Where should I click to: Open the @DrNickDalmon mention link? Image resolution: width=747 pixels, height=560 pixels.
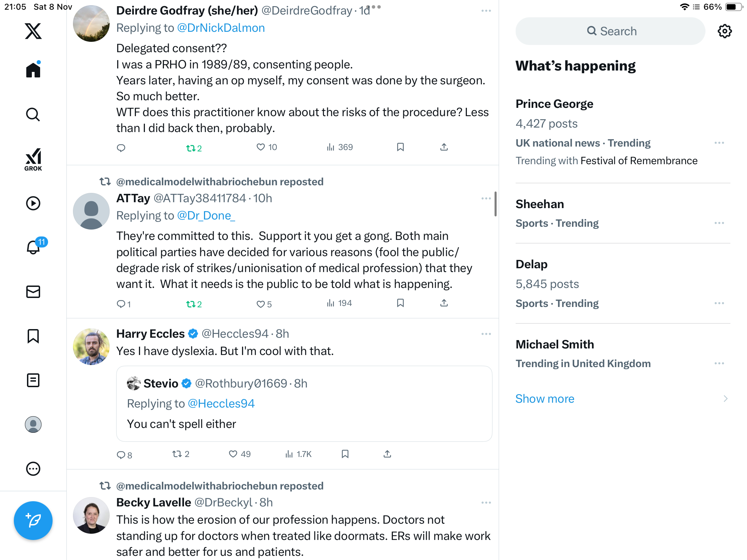coord(221,28)
